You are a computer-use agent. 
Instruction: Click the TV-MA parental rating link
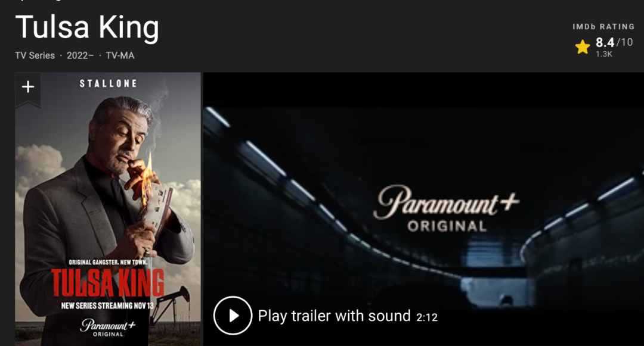point(120,56)
